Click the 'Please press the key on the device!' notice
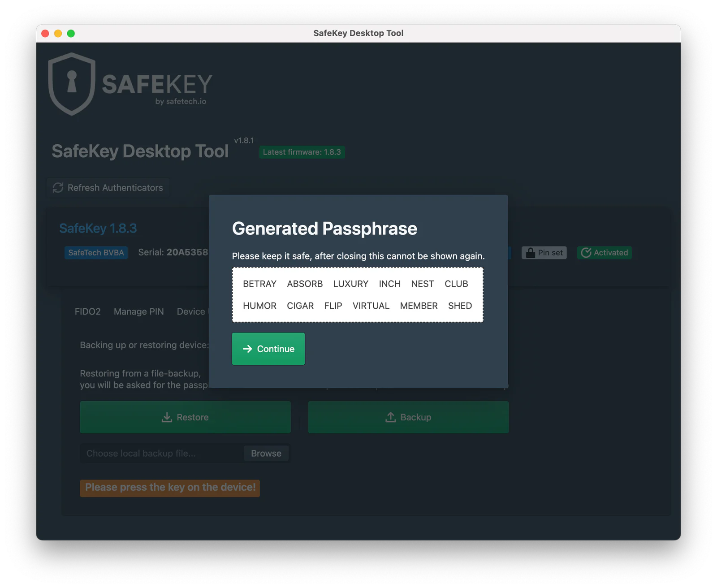This screenshot has height=588, width=717. (170, 488)
